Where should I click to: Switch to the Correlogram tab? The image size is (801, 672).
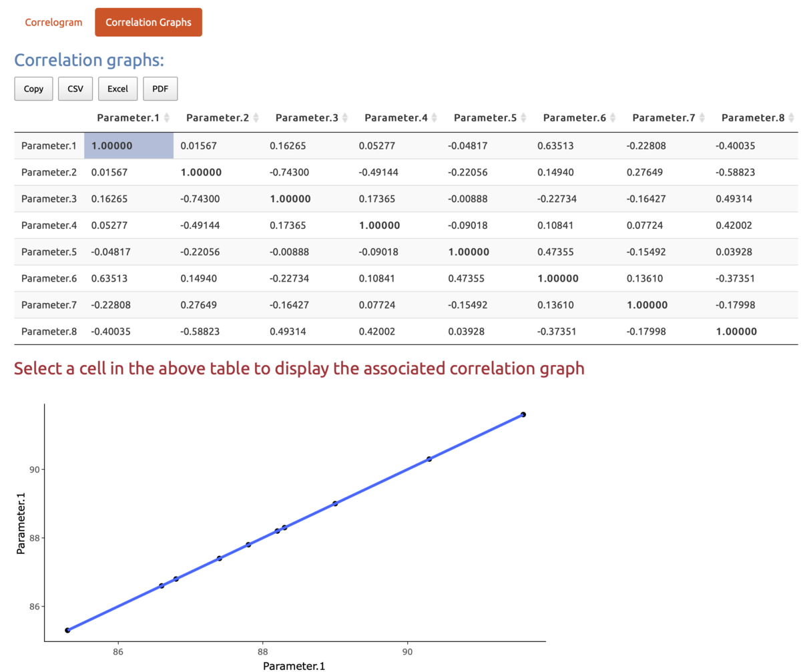click(x=53, y=22)
